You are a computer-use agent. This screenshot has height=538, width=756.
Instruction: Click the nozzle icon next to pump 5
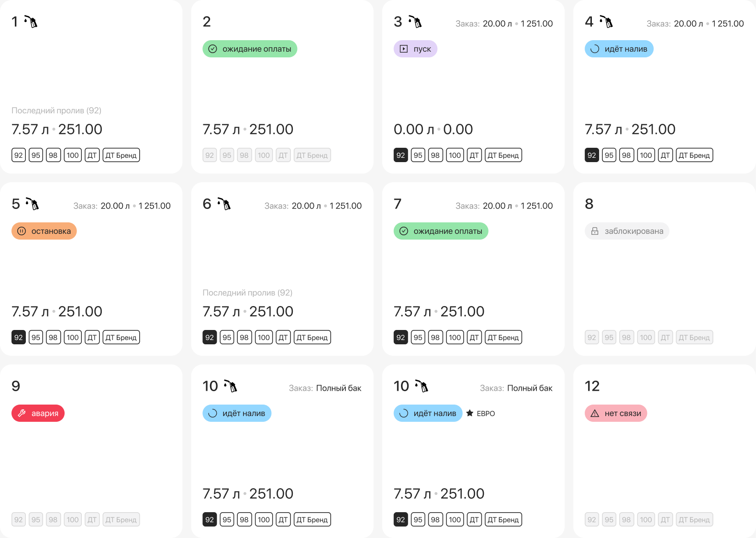pos(32,204)
